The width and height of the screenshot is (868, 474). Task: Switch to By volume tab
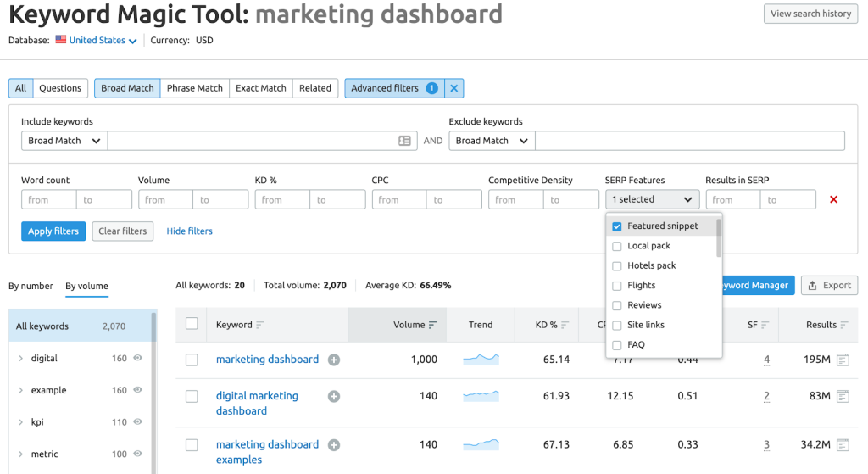[x=87, y=286]
